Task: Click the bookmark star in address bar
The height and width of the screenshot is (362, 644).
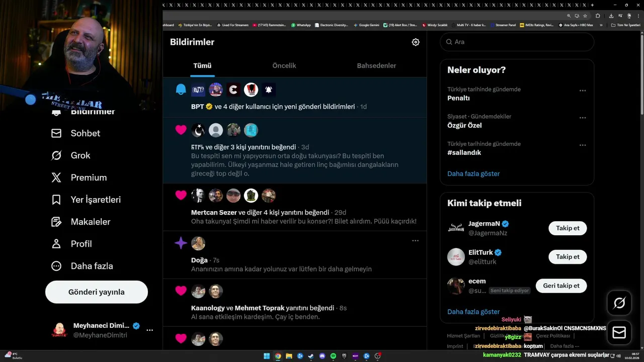Action: click(x=585, y=16)
